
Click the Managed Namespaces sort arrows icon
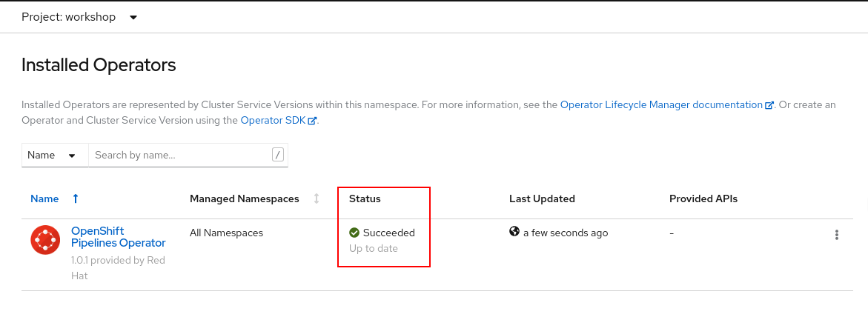(317, 198)
